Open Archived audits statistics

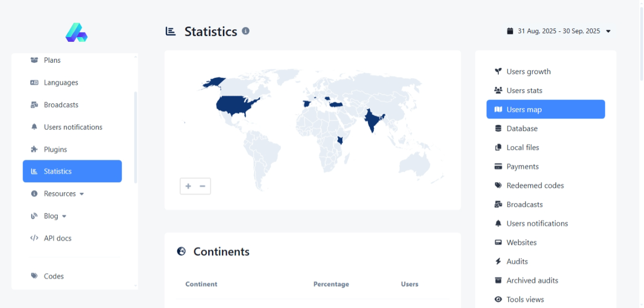tap(532, 281)
